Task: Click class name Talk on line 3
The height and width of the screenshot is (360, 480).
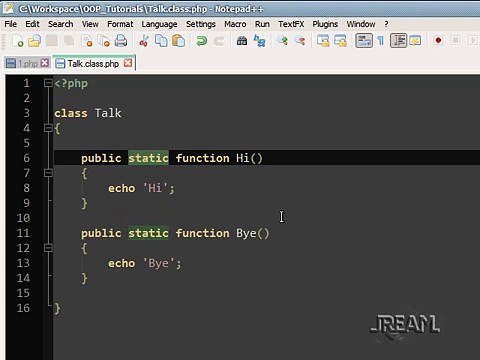Action: (x=108, y=113)
